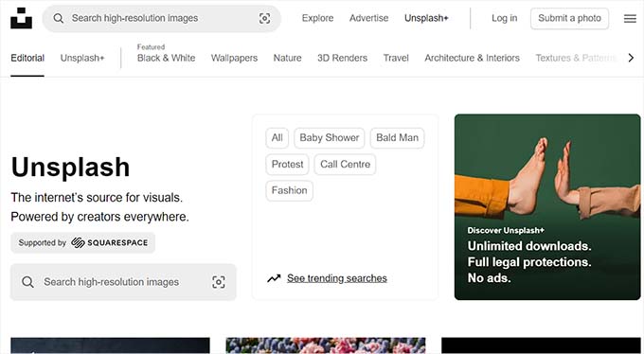Click the magnifier icon in hero search box

pyautogui.click(x=27, y=282)
